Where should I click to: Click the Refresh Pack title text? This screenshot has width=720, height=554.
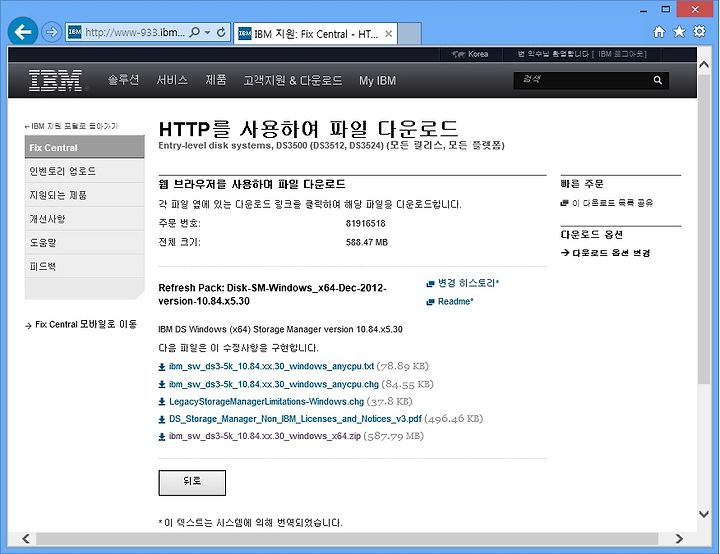click(272, 294)
